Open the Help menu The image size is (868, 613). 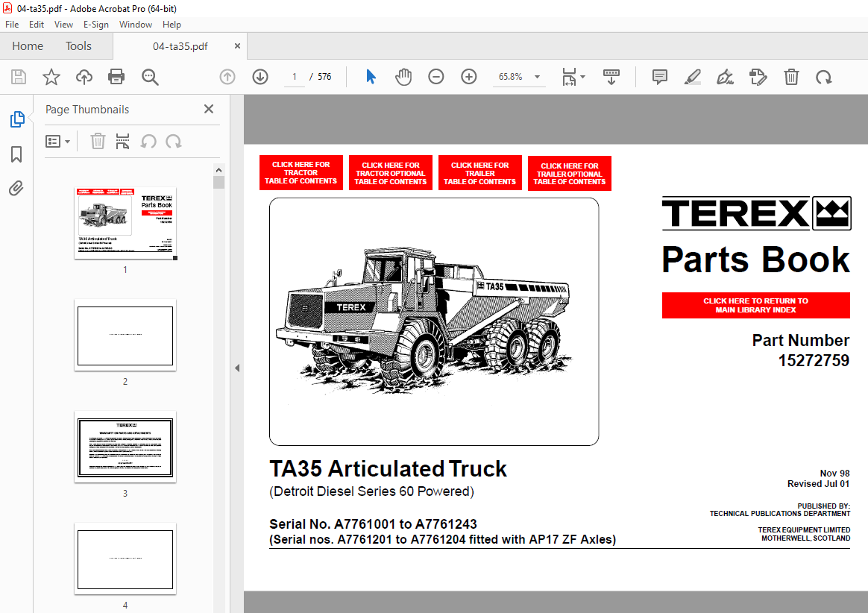(x=172, y=25)
